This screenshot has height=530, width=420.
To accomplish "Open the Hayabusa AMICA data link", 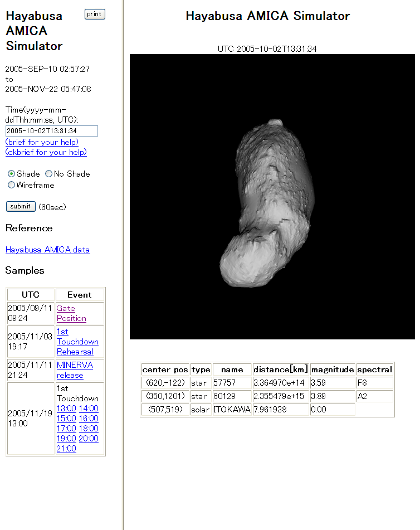I will [x=48, y=250].
